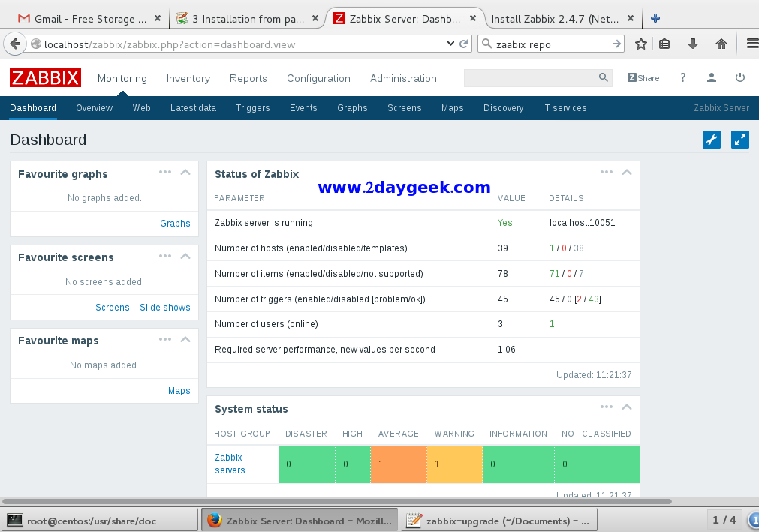Viewport: 759px width, 532px height.
Task: Submit browser search with arrow
Action: [x=616, y=44]
